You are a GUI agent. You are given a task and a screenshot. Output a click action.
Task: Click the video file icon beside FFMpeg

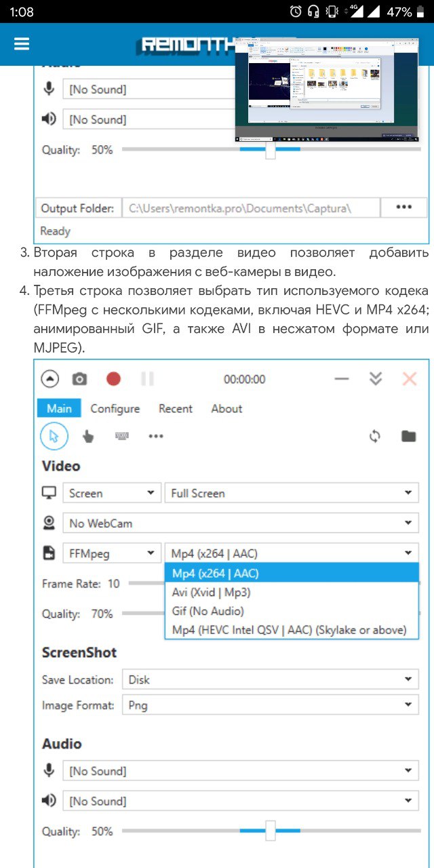[49, 553]
